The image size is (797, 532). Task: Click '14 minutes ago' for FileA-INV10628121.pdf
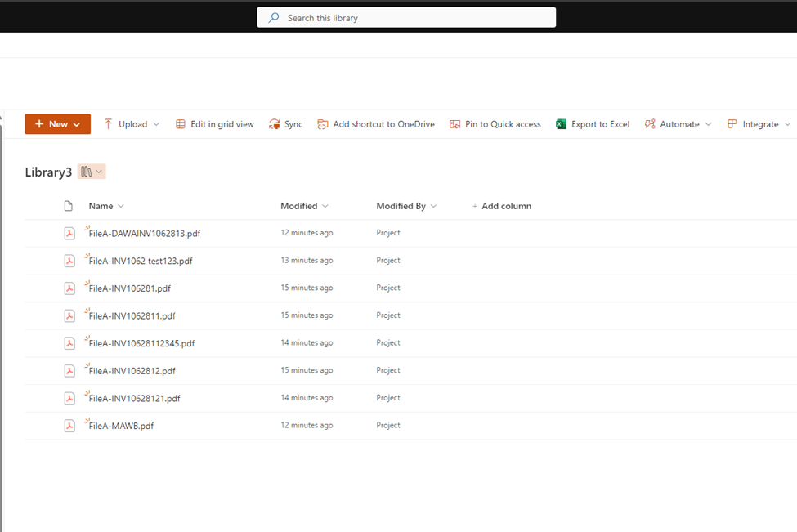click(x=307, y=397)
